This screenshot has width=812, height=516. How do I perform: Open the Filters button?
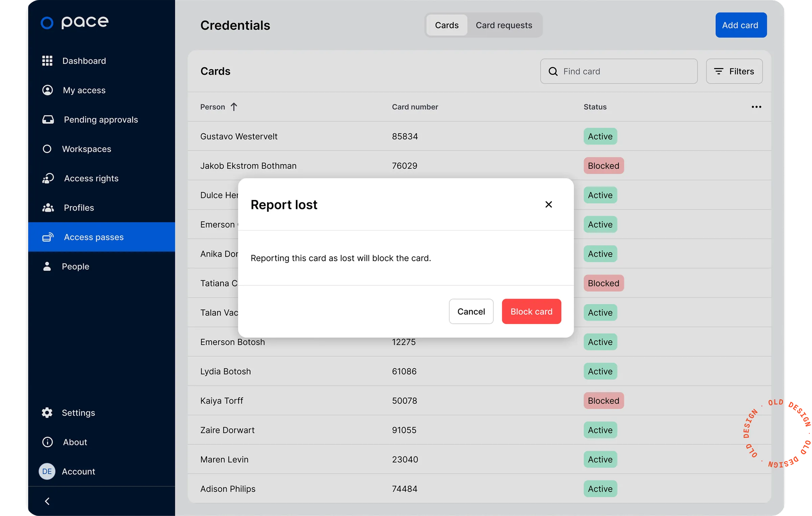(x=734, y=71)
